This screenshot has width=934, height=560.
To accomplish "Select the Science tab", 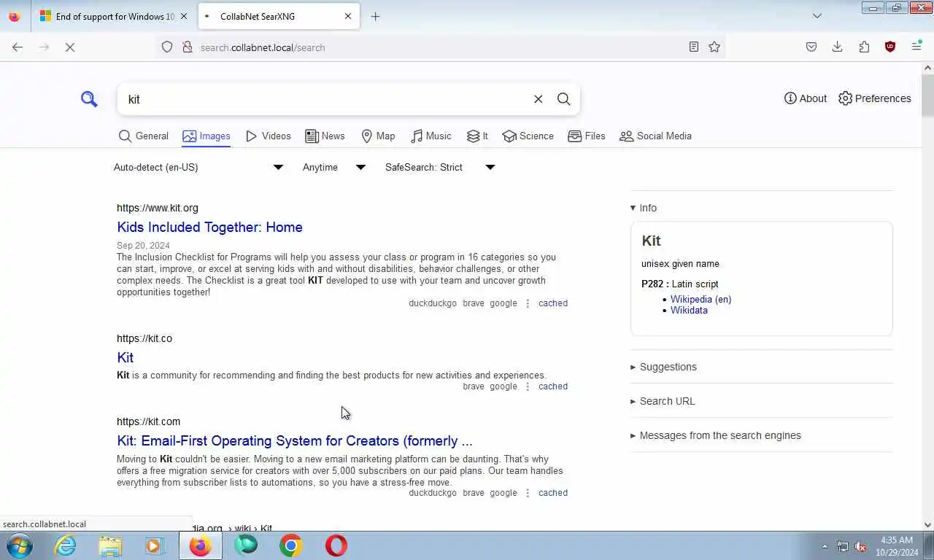I will (528, 136).
